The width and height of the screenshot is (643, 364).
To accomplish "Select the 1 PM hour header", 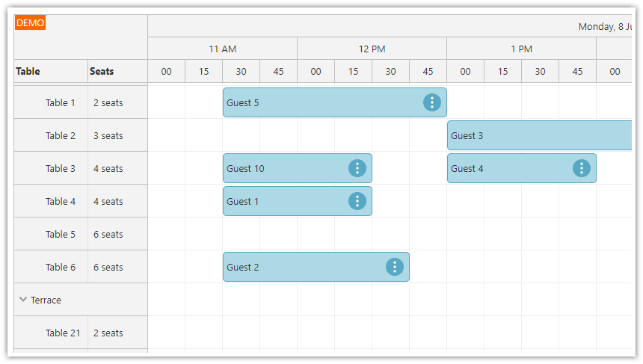I will (x=521, y=49).
